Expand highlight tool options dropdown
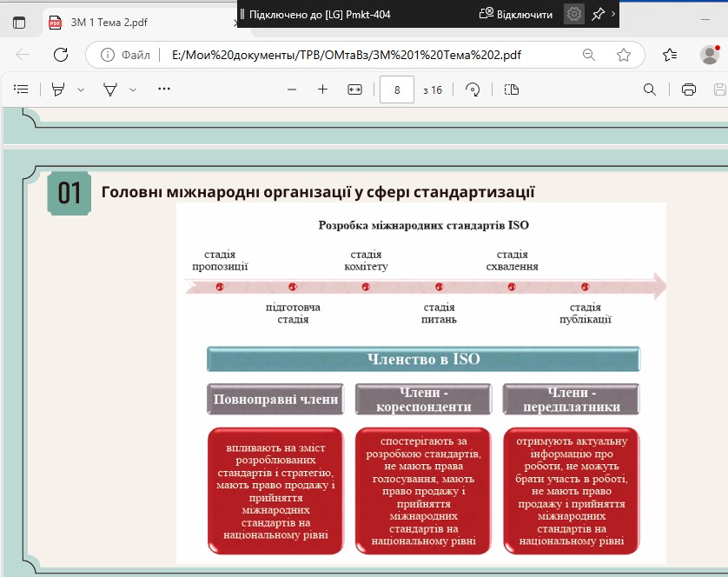The height and width of the screenshot is (577, 728). [x=81, y=90]
